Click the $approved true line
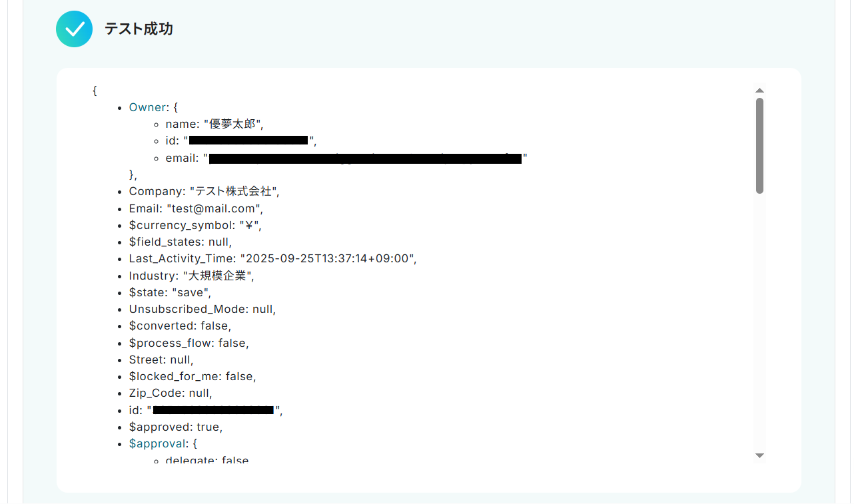 [176, 427]
